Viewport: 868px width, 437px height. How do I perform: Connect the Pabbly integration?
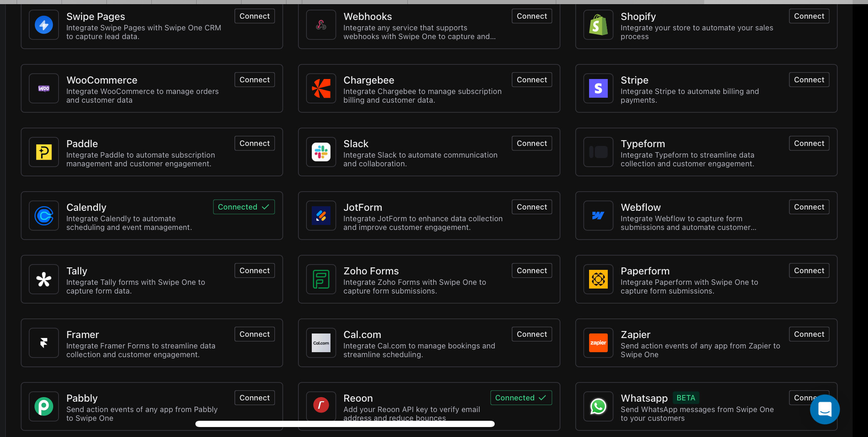[x=254, y=398]
